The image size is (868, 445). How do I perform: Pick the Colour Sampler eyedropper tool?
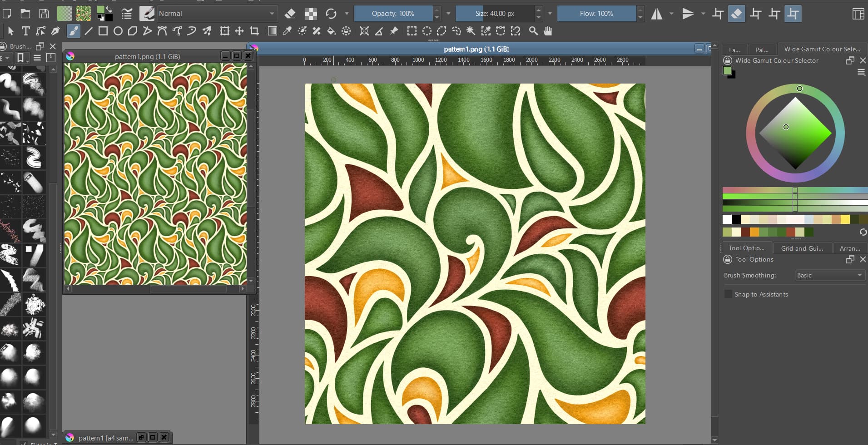point(287,31)
